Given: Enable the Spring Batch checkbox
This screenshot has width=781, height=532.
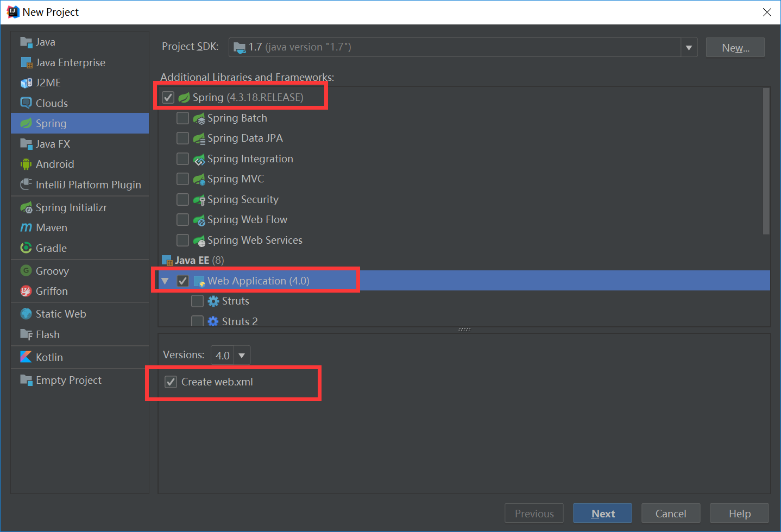Looking at the screenshot, I should (x=183, y=118).
